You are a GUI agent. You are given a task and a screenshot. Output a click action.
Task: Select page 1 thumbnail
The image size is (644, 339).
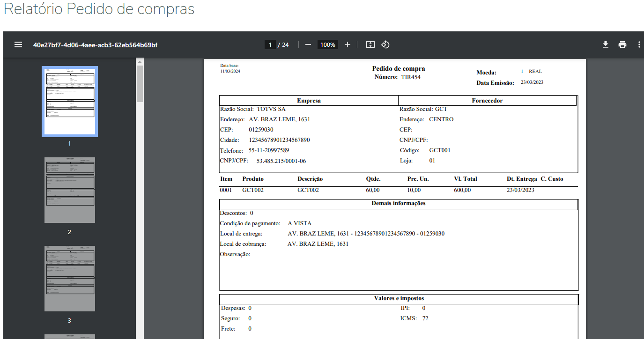pyautogui.click(x=70, y=102)
